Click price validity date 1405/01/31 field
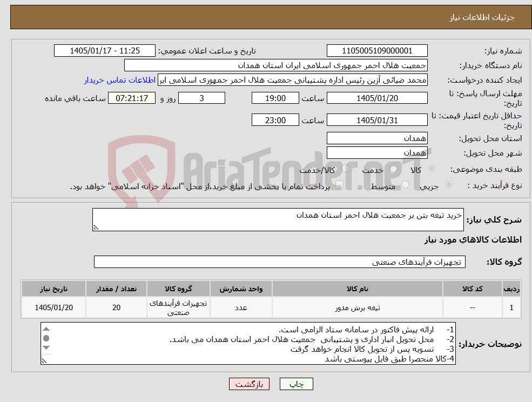 (x=377, y=120)
